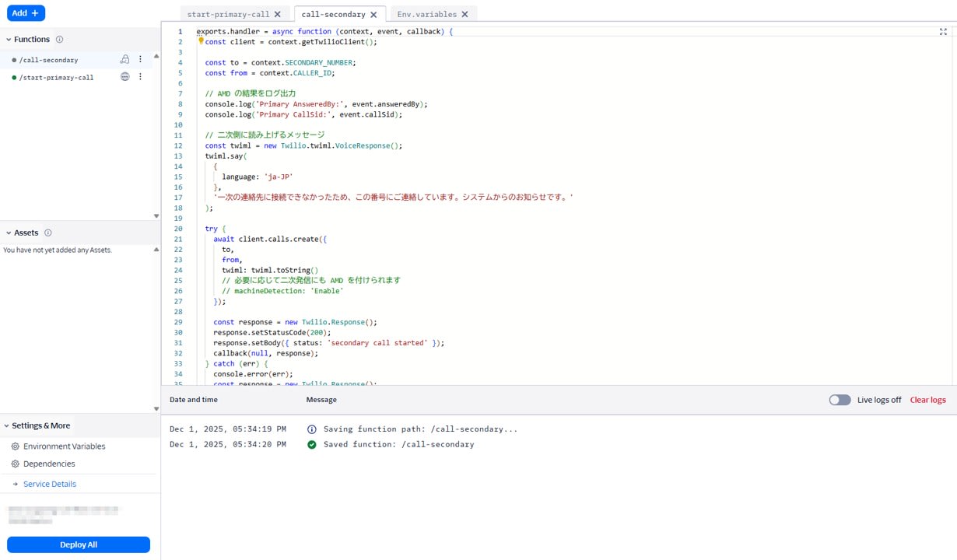
Task: Collapse the Settings & More section
Action: point(8,425)
